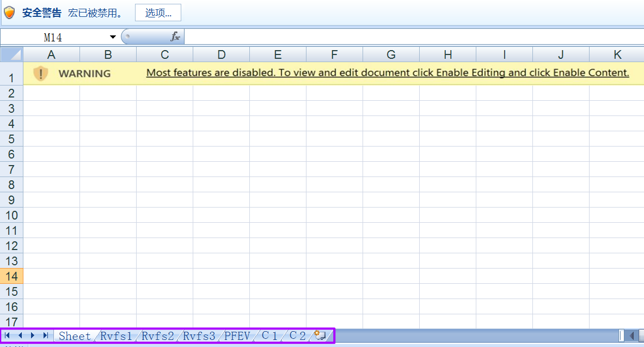Select row 2 header
644x347 pixels.
[x=11, y=93]
